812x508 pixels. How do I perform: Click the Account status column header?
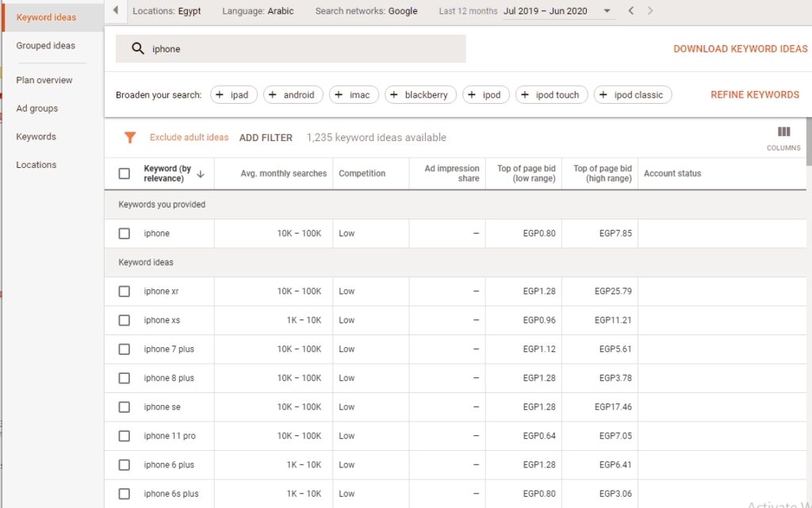(672, 174)
